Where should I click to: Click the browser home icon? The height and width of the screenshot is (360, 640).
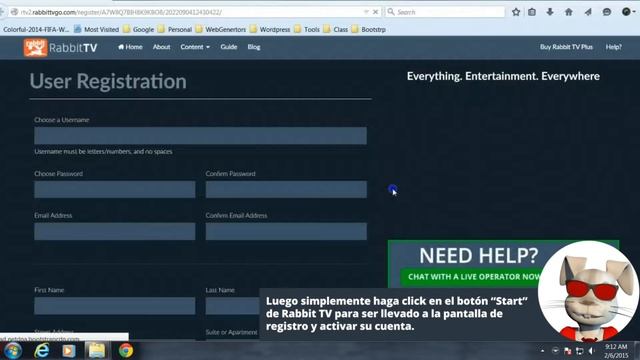(569, 12)
